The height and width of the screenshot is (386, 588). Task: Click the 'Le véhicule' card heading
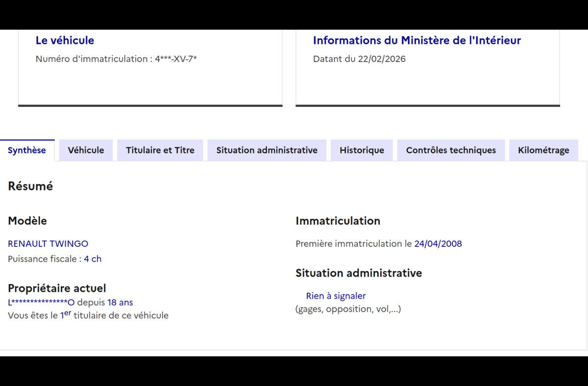click(65, 41)
